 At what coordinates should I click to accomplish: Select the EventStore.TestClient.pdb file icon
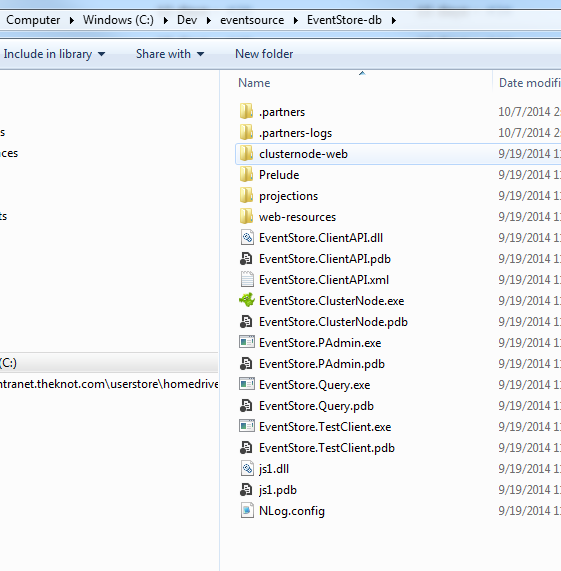pos(246,447)
